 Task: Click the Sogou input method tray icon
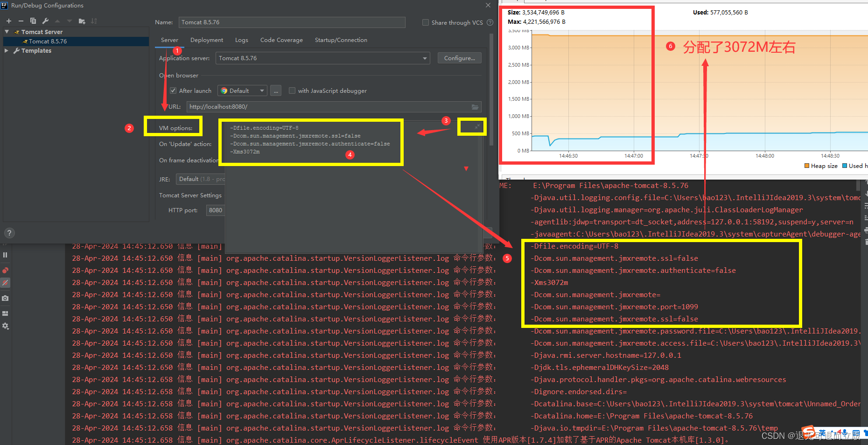click(808, 432)
